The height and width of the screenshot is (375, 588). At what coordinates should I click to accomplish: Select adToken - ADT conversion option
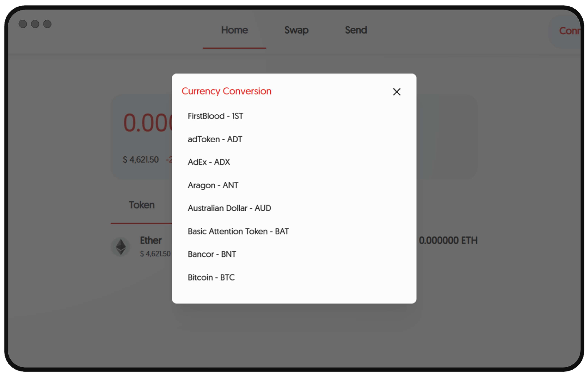click(215, 139)
